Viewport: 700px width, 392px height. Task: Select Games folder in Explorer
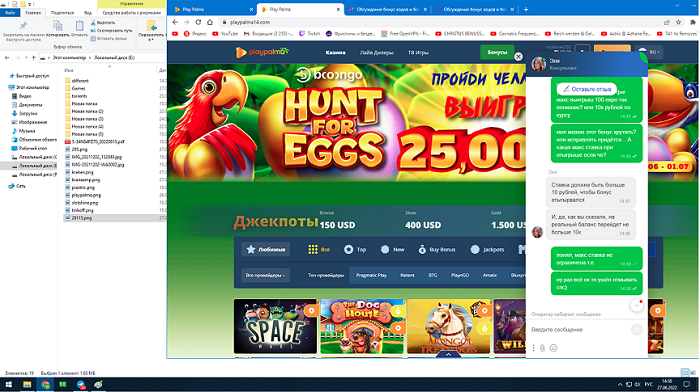coord(78,88)
